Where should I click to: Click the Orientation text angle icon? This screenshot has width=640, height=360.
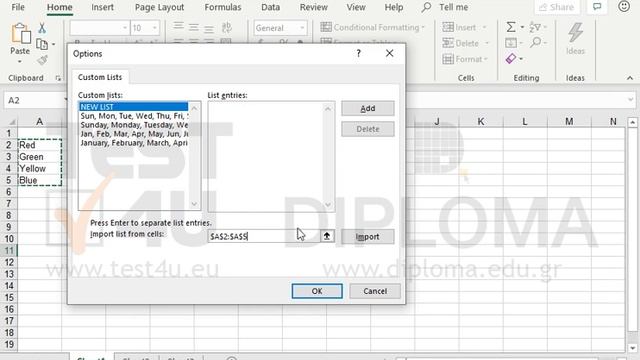pos(227,27)
